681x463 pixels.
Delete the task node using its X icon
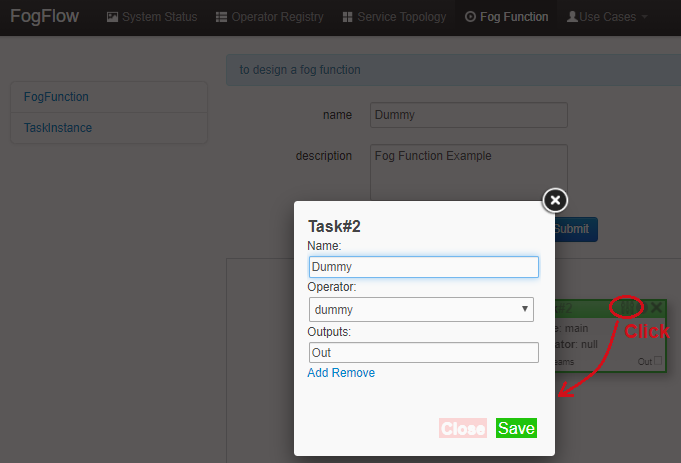pos(656,308)
